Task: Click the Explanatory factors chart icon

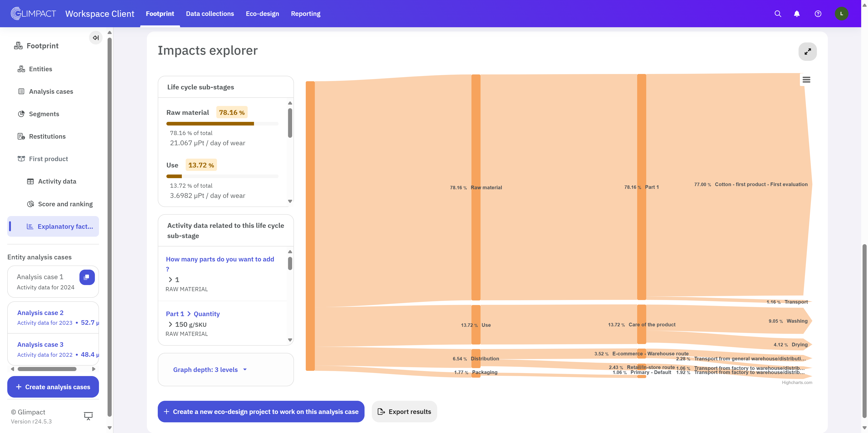Action: (x=30, y=226)
